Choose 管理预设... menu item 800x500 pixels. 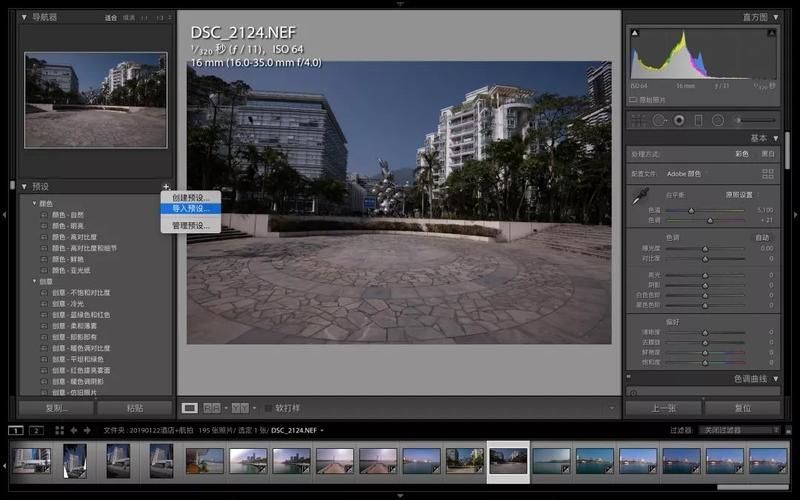[x=191, y=226]
